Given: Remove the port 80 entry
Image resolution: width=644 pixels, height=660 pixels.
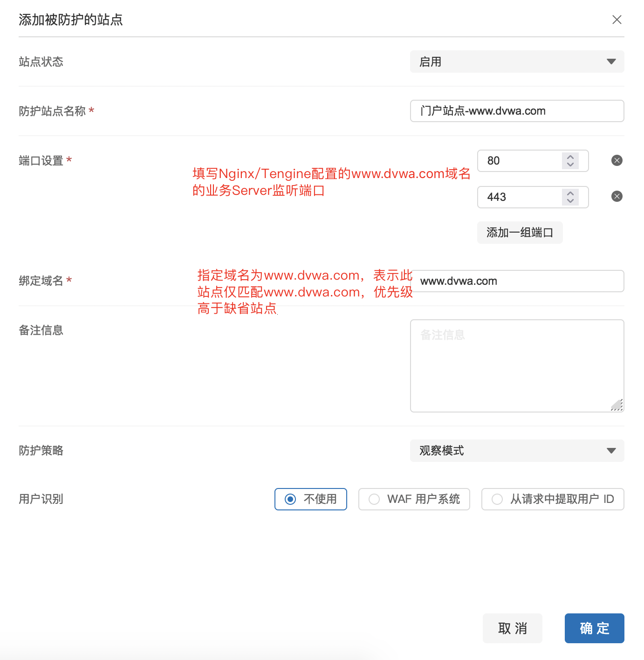Looking at the screenshot, I should (x=617, y=160).
